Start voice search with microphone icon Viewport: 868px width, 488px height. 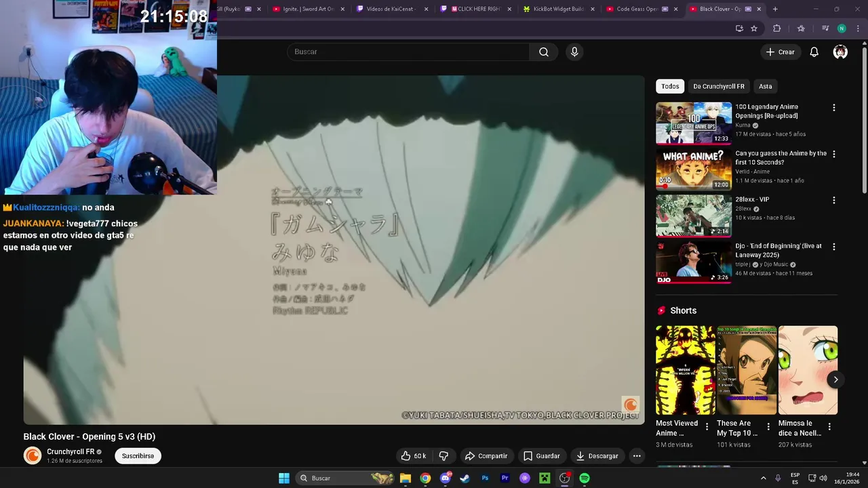click(574, 52)
